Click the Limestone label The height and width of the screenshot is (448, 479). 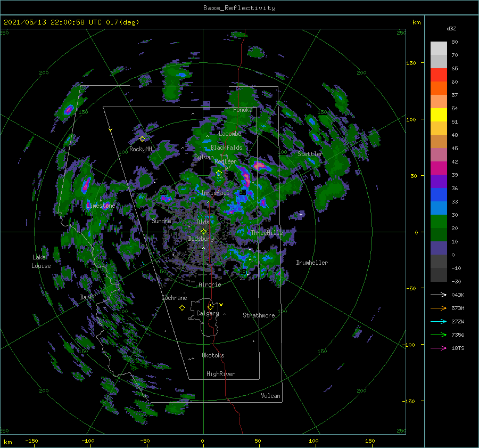101,206
